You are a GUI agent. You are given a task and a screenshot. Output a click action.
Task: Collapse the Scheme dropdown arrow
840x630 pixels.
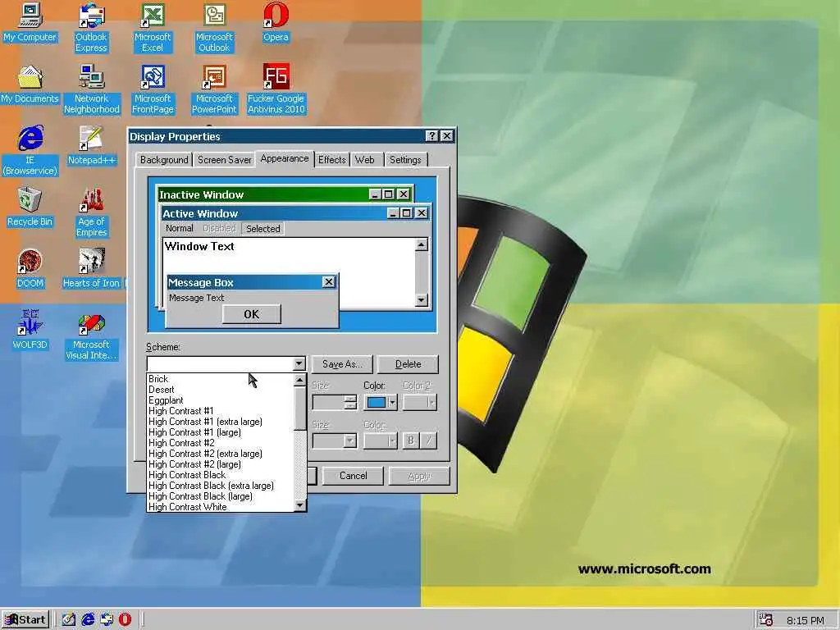[x=299, y=364]
